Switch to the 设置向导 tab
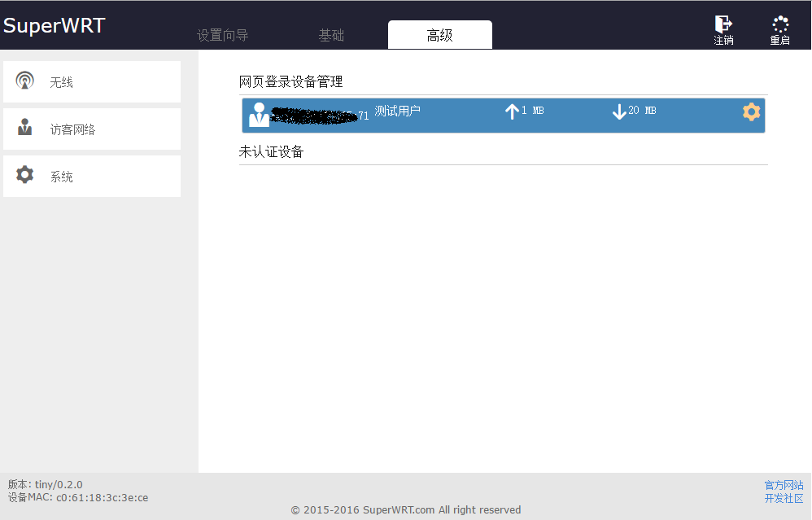 [223, 35]
